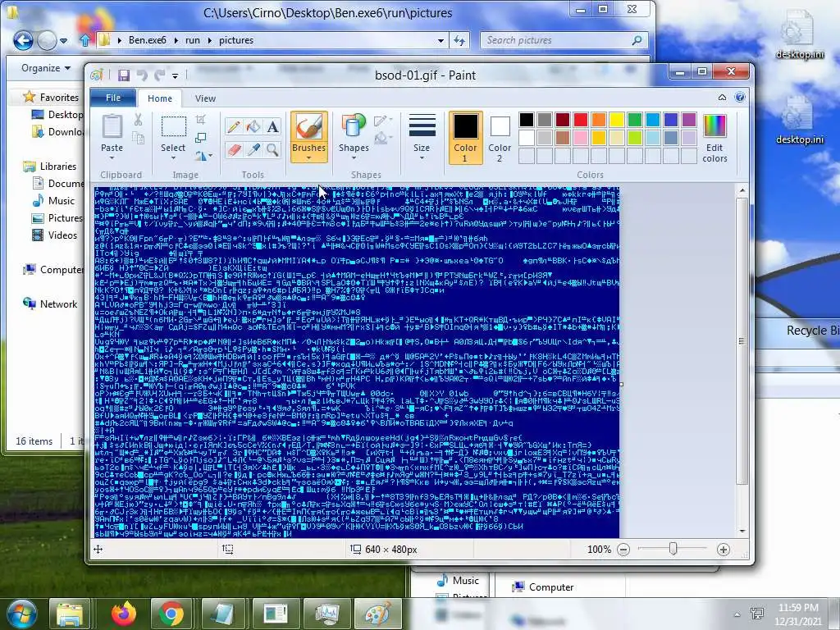Pick the green color swatch
The image size is (840, 630).
(x=635, y=120)
